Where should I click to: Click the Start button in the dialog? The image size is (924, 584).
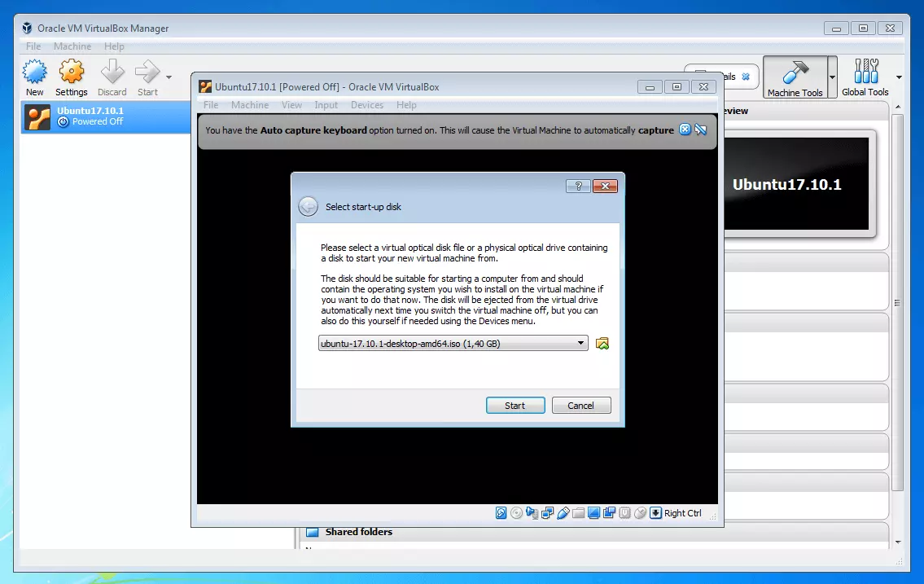click(515, 406)
